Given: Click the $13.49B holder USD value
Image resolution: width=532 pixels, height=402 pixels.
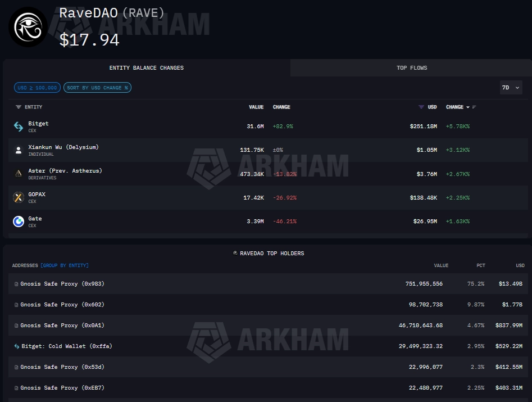Looking at the screenshot, I should click(x=510, y=284).
